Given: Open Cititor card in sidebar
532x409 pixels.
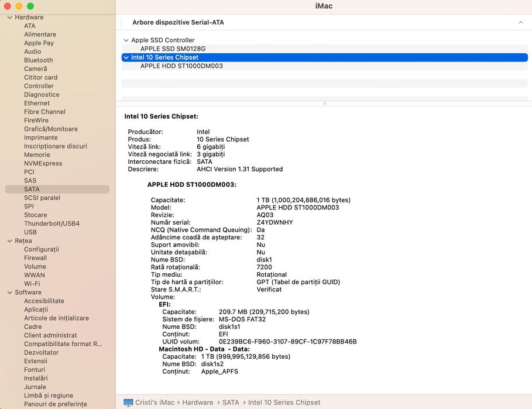Looking at the screenshot, I should point(41,77).
